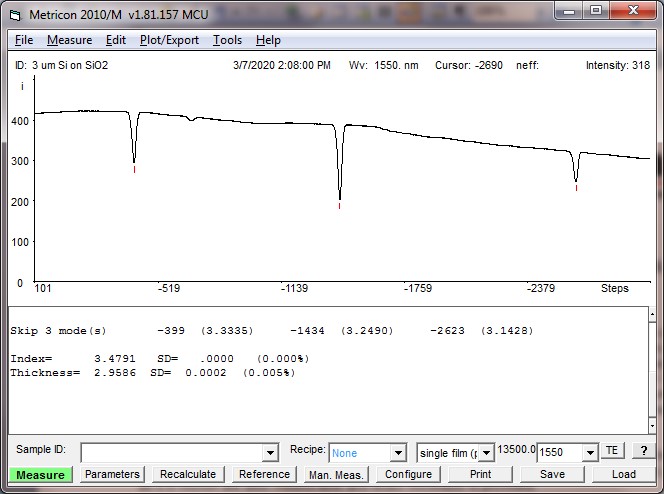
Task: Expand the Sample ID dropdown arrow
Action: click(270, 453)
